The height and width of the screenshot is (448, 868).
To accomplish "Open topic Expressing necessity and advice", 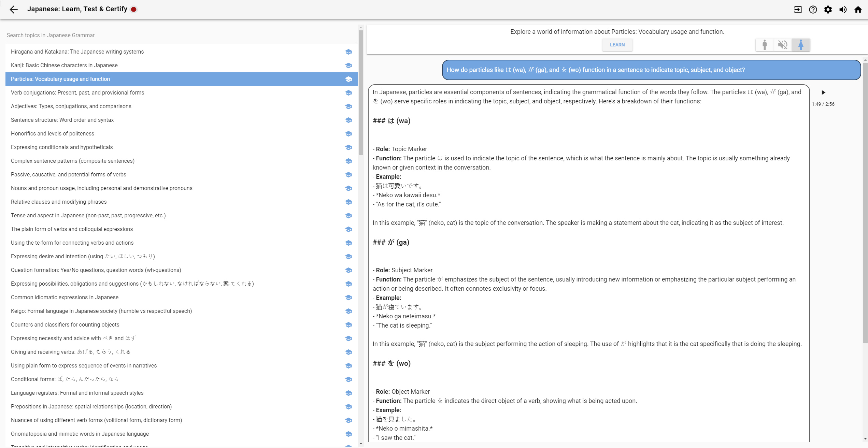I will 182,338.
